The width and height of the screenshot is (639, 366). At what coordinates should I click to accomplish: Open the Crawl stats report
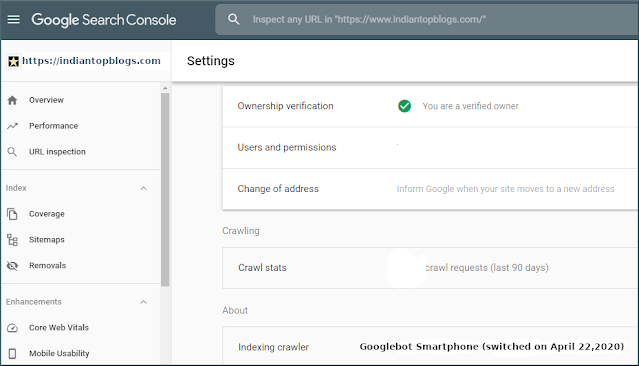(430, 268)
